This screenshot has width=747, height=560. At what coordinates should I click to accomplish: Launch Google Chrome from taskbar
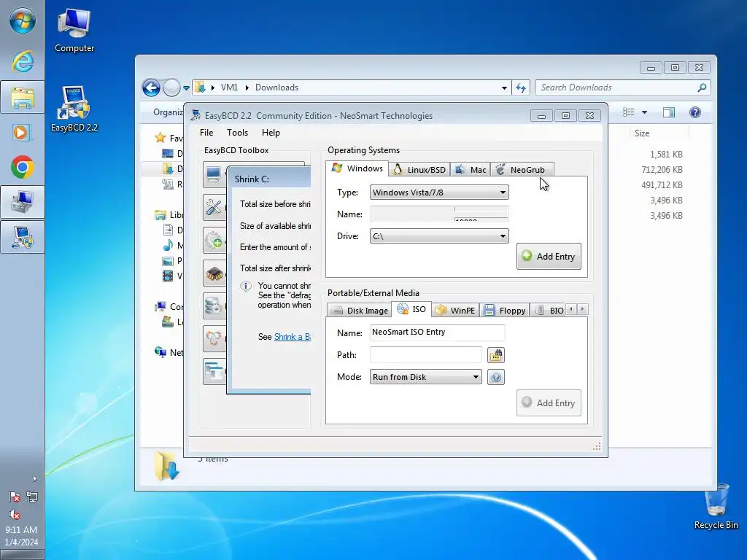[23, 168]
